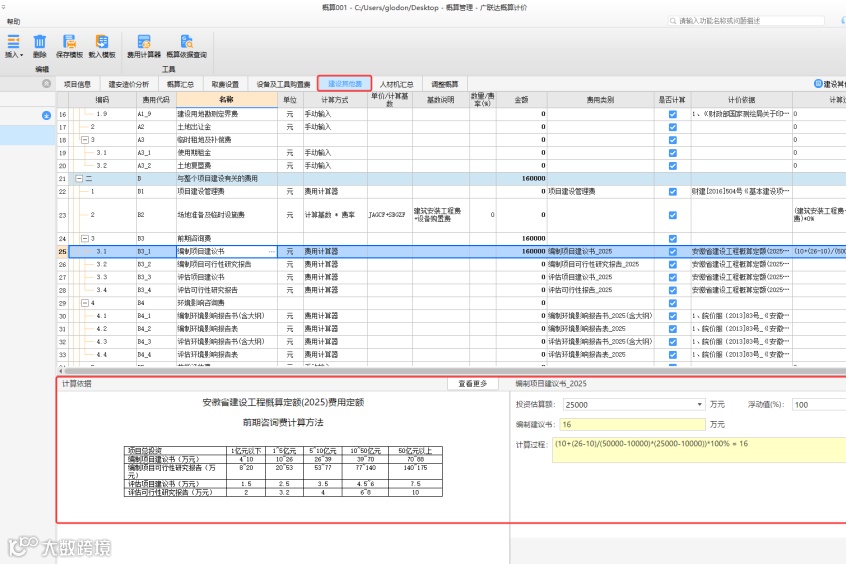Switch to the 取费设置 tab
Viewport: 846px width, 564px height.
tap(225, 84)
